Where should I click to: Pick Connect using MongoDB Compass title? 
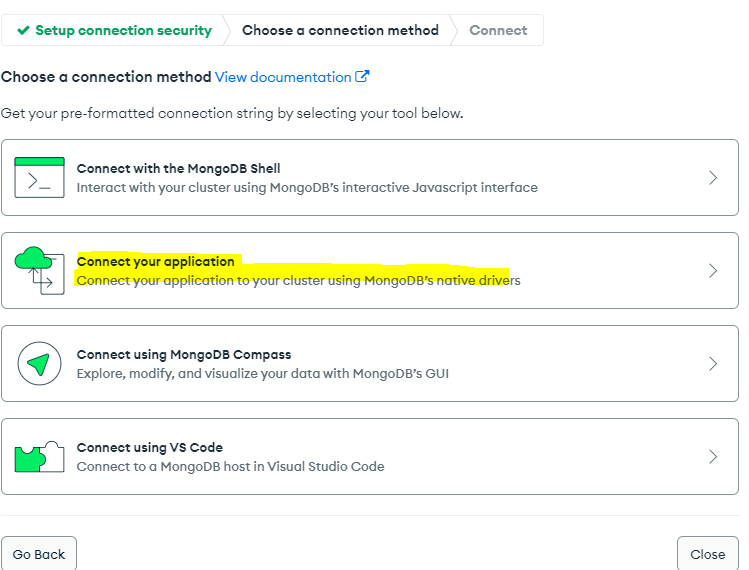tap(184, 354)
